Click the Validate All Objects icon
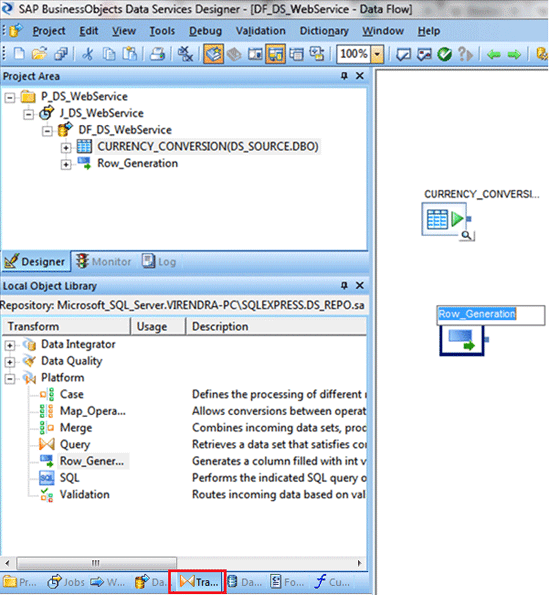Image resolution: width=550 pixels, height=595 pixels. click(x=424, y=54)
